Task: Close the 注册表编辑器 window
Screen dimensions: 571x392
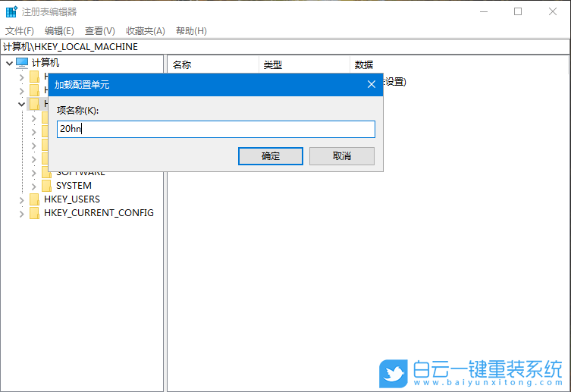Action: [553, 11]
